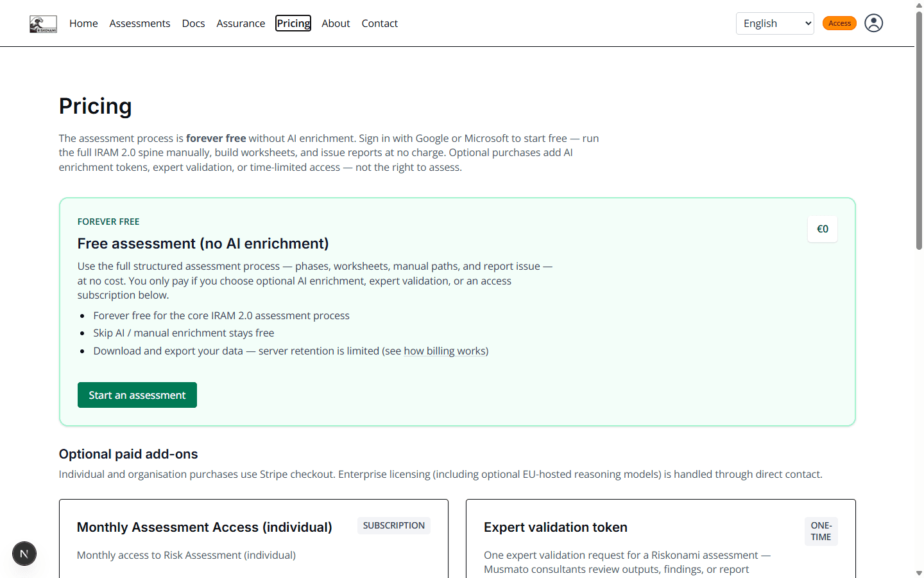Click the SUBSCRIPTION tag on Monthly Assessment Access
Image resolution: width=924 pixels, height=578 pixels.
[x=394, y=525]
